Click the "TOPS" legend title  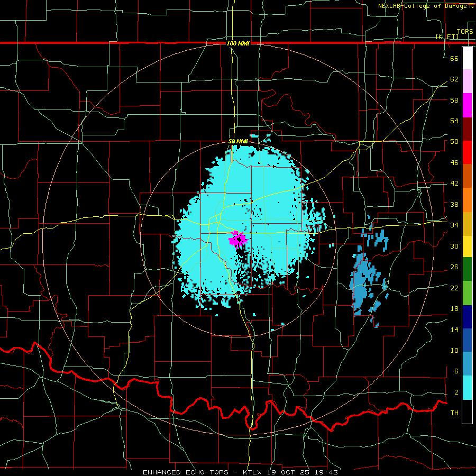465,31
